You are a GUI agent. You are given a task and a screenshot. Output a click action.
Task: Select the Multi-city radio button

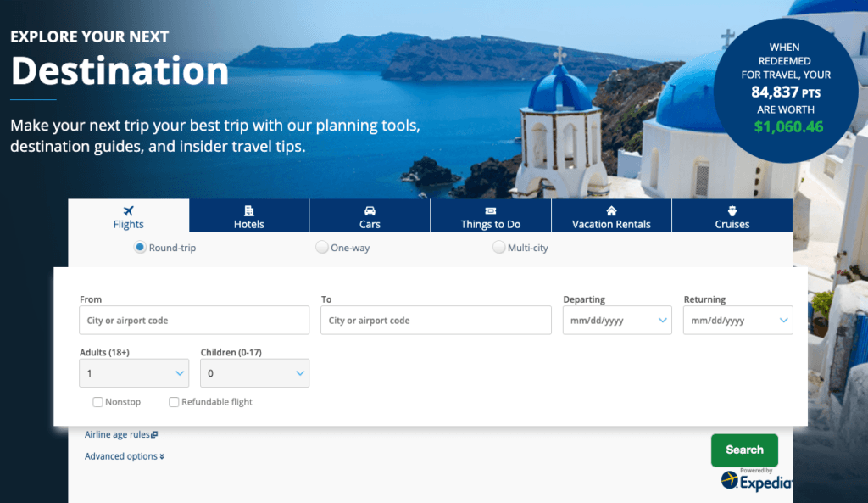coord(498,247)
